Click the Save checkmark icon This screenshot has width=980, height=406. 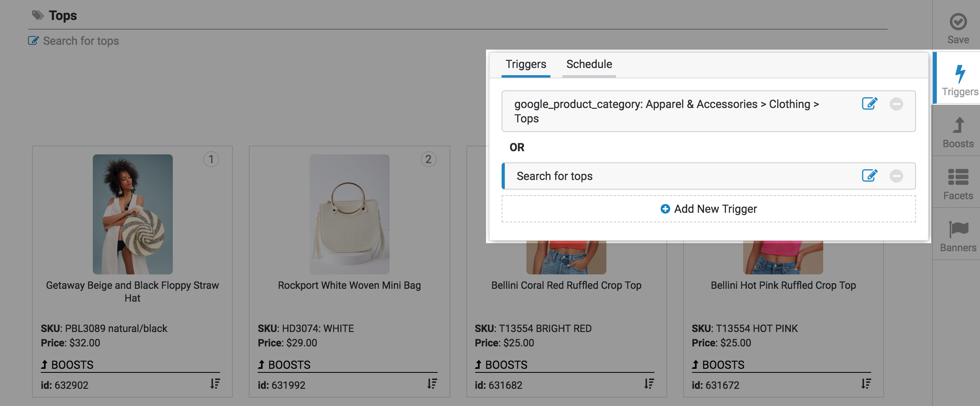click(958, 22)
